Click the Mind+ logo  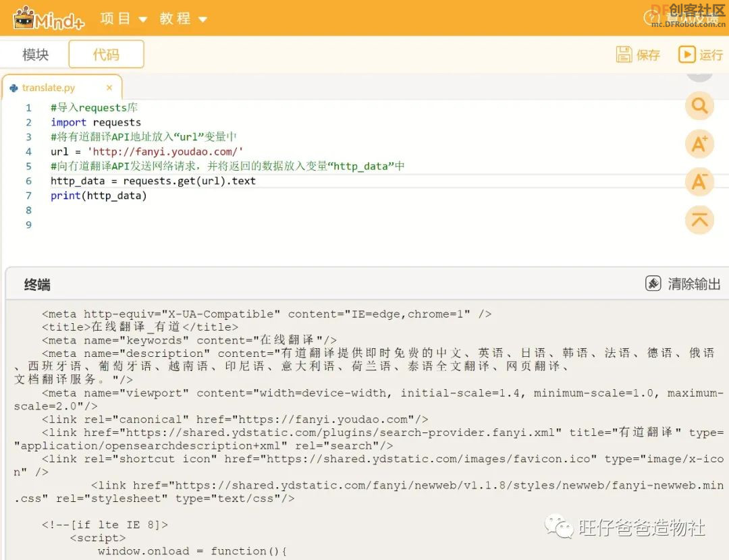[49, 18]
